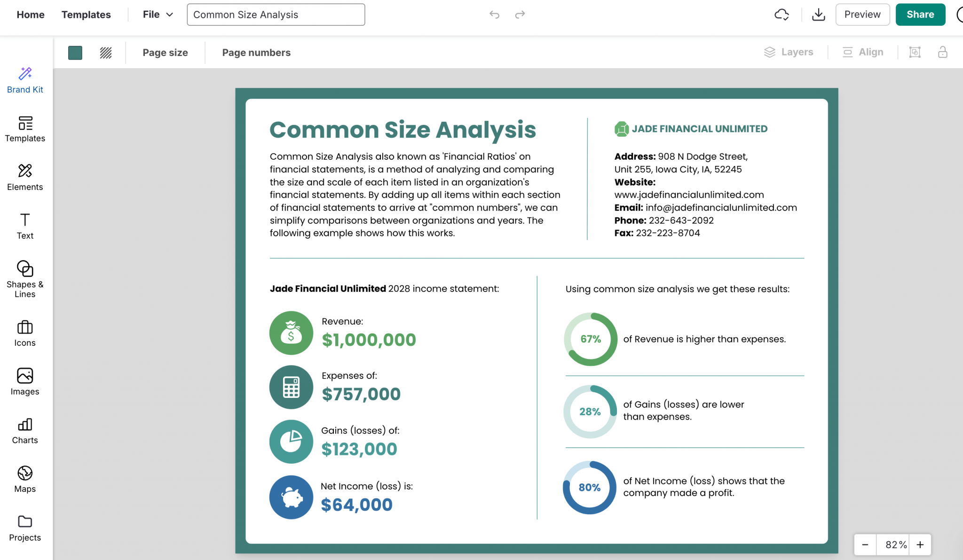Image resolution: width=963 pixels, height=560 pixels.
Task: Expand the File menu
Action: 157,15
